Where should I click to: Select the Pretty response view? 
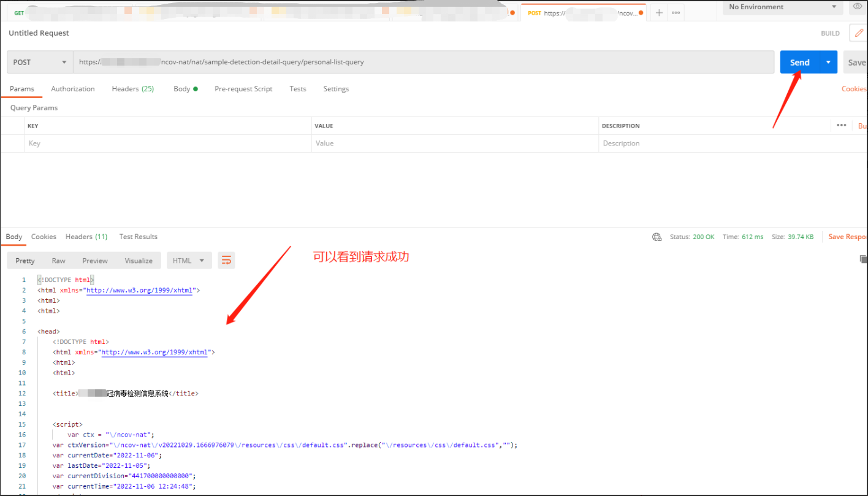coord(25,261)
